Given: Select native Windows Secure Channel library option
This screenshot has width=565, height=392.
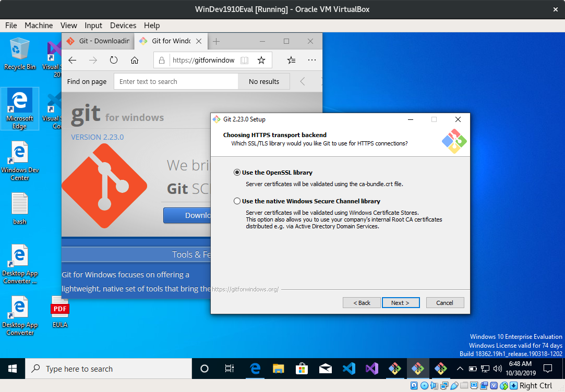Looking at the screenshot, I should 307,201.
